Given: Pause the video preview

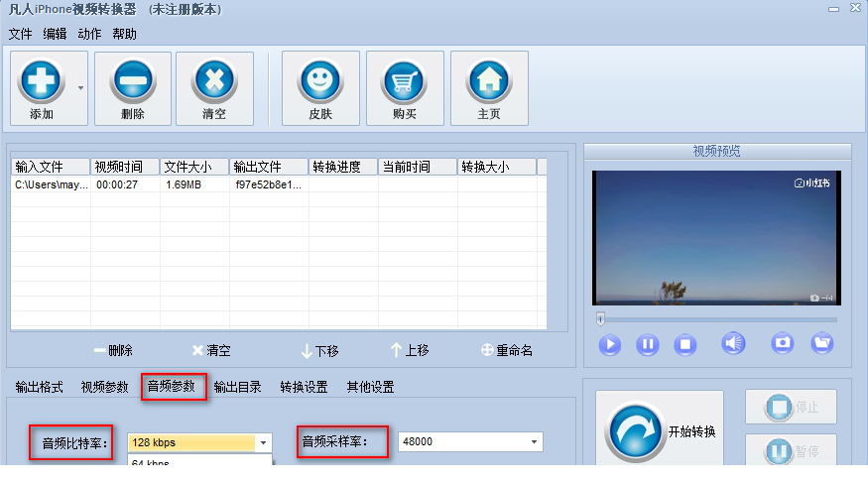Looking at the screenshot, I should coord(647,345).
